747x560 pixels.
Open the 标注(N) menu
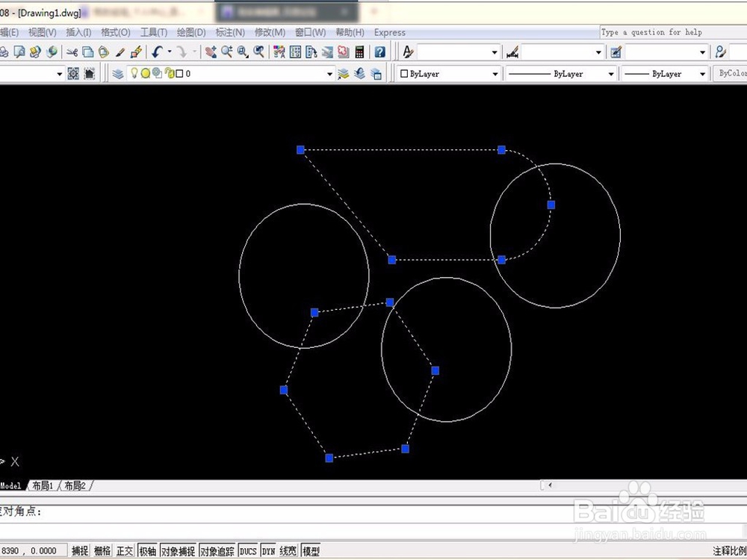230,32
